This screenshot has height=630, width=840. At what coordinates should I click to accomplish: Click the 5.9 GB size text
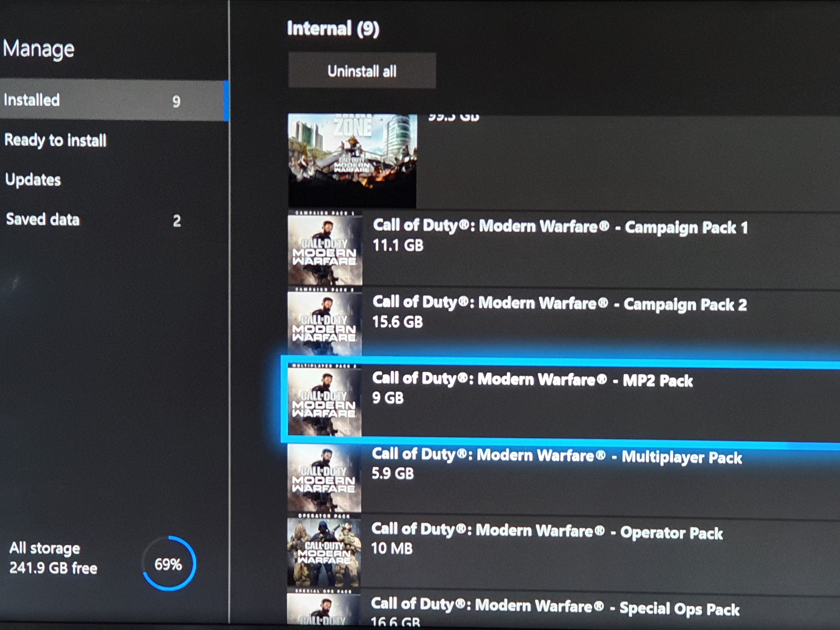coord(393,474)
